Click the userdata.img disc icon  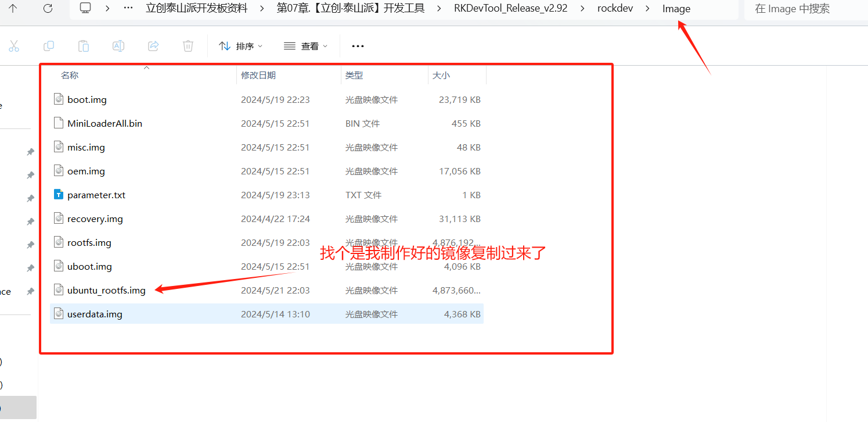point(58,314)
